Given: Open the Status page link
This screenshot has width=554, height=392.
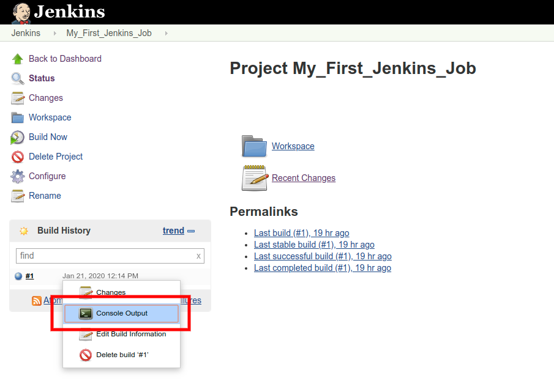Looking at the screenshot, I should tap(42, 78).
